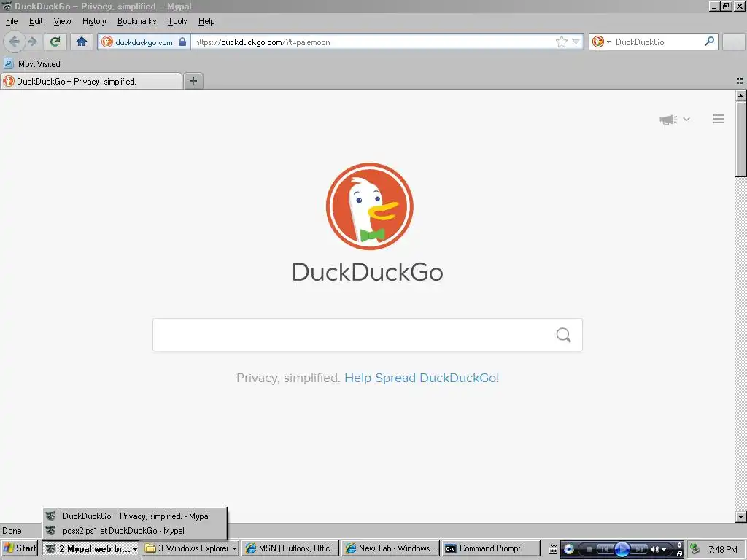The height and width of the screenshot is (560, 747).
Task: Open the volume dropdown arrow in media toolbar
Action: [664, 550]
